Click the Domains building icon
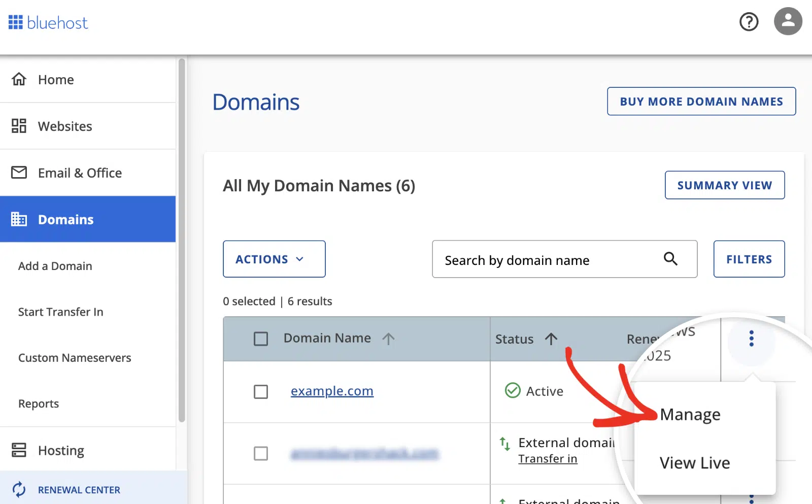This screenshot has height=504, width=812. point(19,219)
